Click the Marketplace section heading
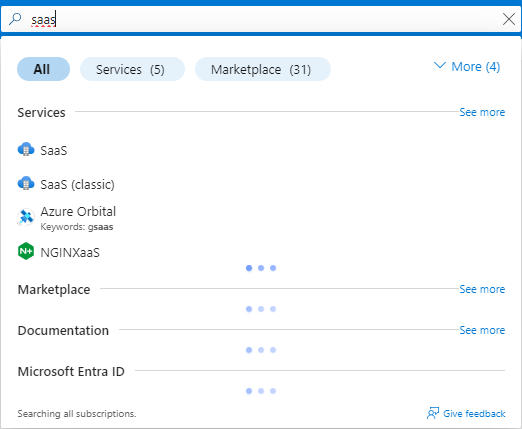 click(x=54, y=289)
